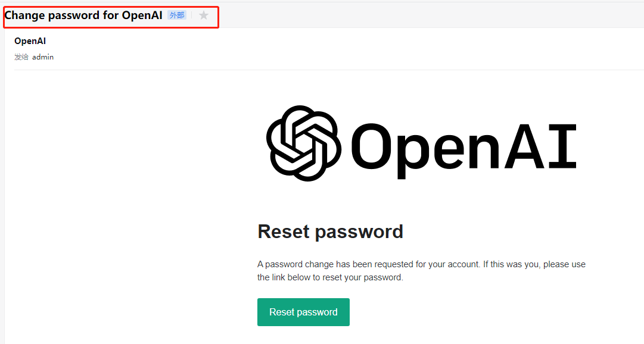Click the bold Reset password heading
Viewport: 644px width, 344px height.
pyautogui.click(x=330, y=232)
